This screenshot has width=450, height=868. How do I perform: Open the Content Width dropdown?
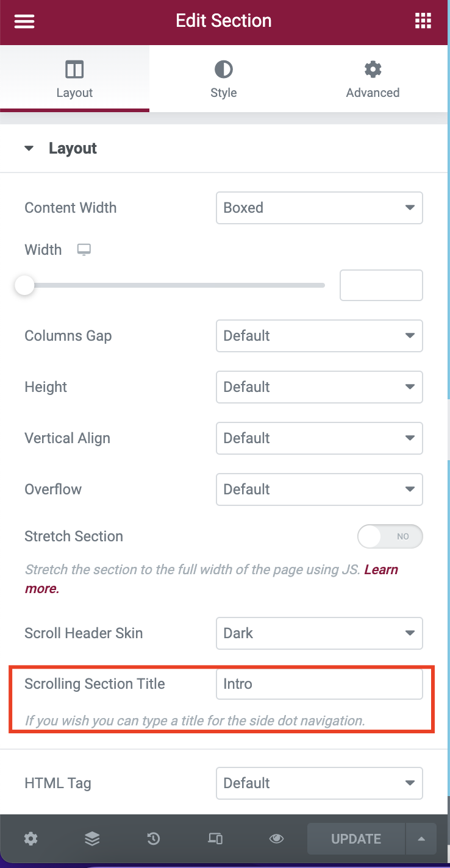click(319, 208)
